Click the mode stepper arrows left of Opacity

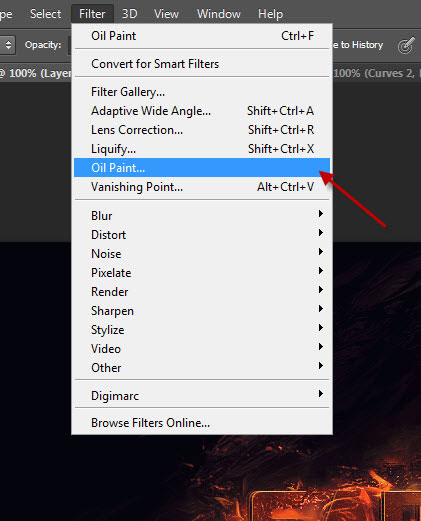point(8,45)
